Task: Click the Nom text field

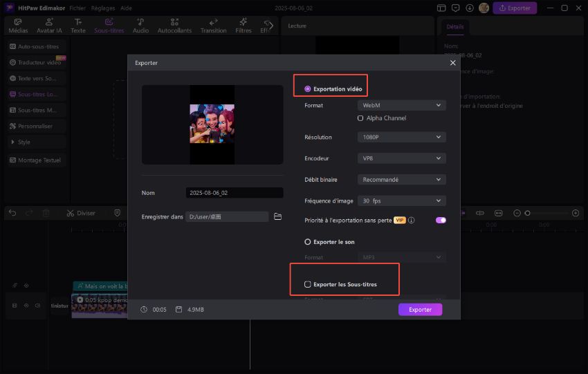Action: [x=234, y=193]
